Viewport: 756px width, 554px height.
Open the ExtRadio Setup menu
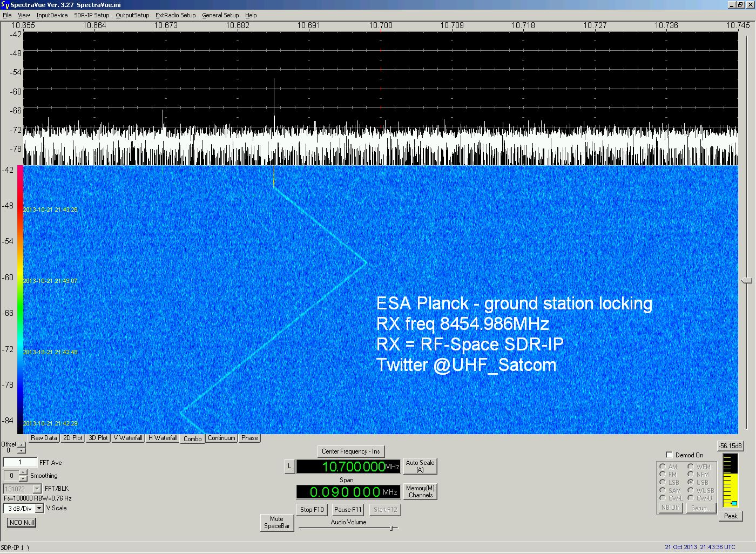tap(175, 15)
